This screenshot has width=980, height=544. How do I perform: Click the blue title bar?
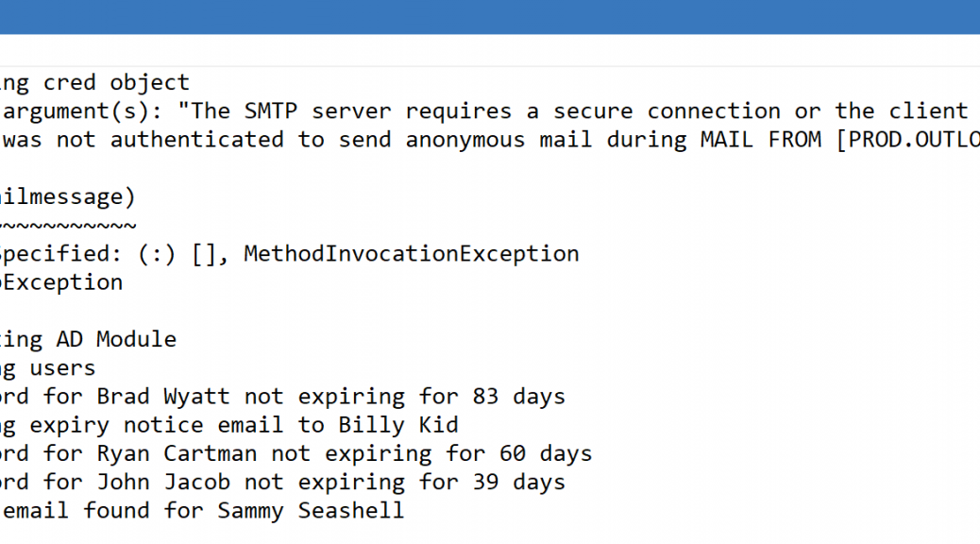[490, 17]
